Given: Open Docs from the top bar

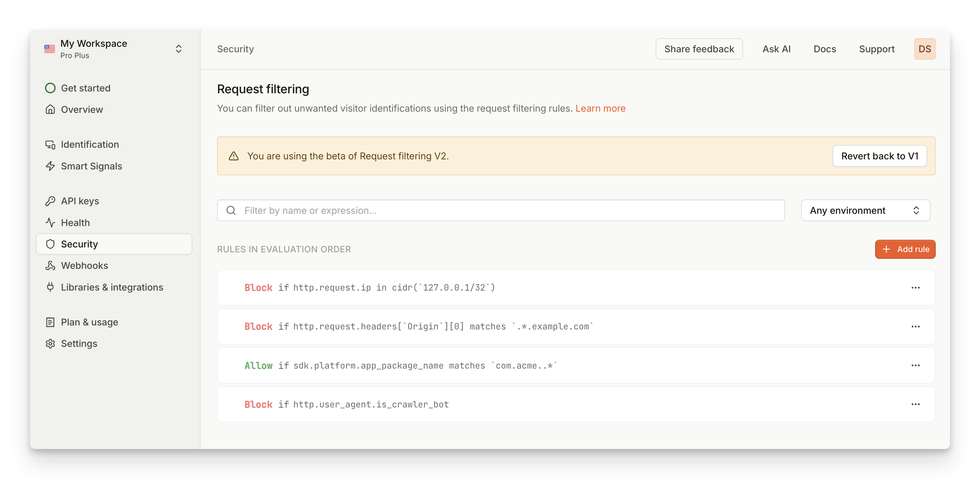Looking at the screenshot, I should point(824,49).
